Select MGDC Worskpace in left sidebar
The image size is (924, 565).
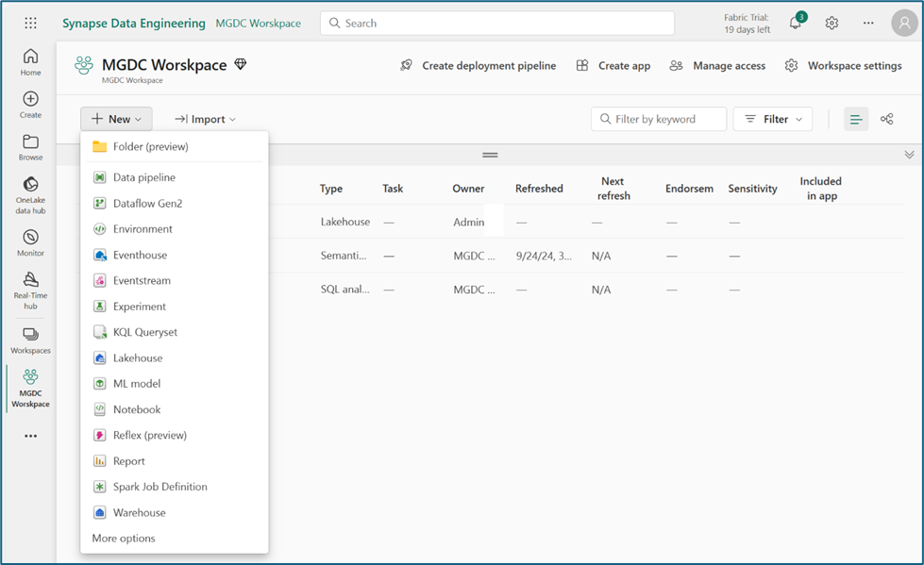[30, 389]
